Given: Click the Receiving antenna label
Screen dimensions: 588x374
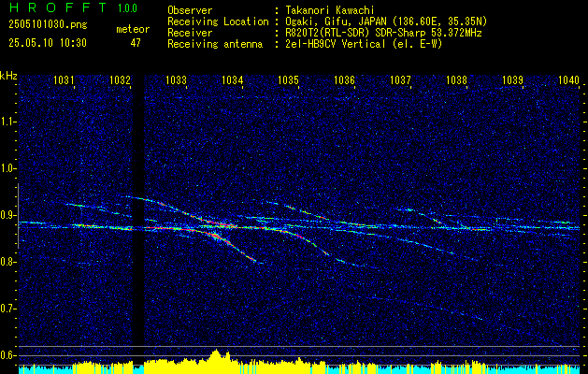Looking at the screenshot, I should click(x=215, y=44).
